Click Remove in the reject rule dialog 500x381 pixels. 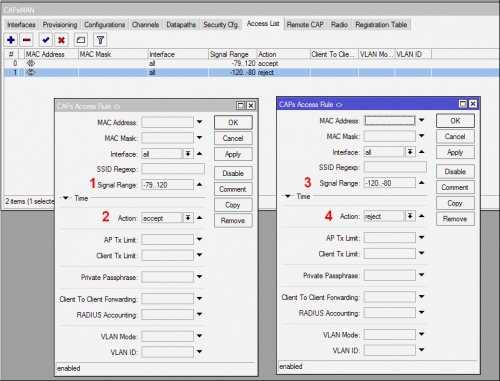[x=455, y=219]
